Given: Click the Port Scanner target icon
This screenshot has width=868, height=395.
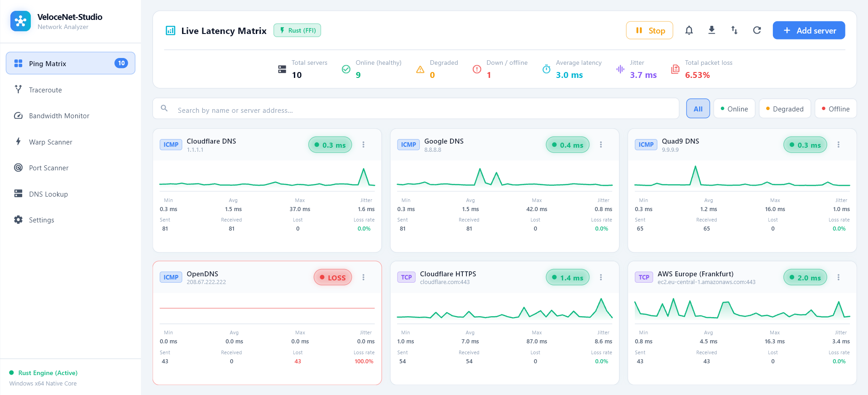Looking at the screenshot, I should tap(18, 168).
